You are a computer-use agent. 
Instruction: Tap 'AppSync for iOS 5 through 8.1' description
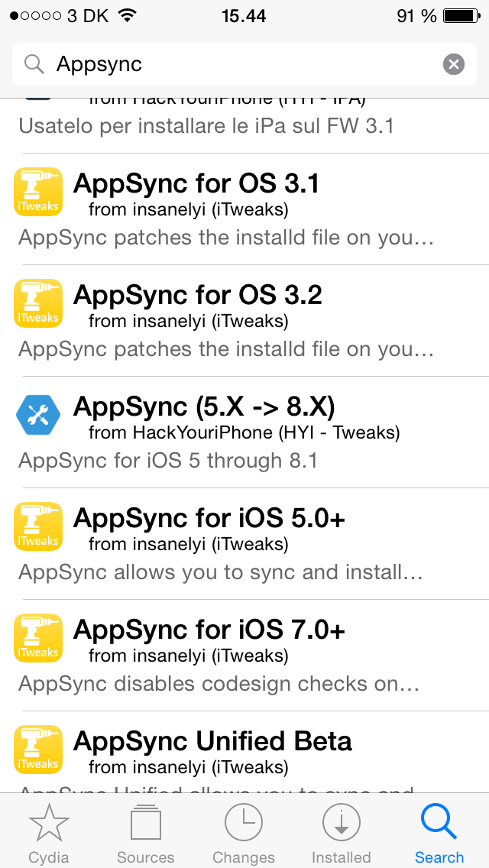[168, 461]
